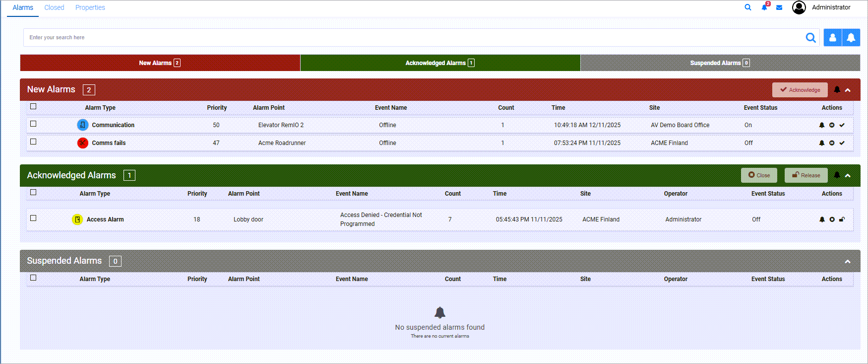Image resolution: width=868 pixels, height=364 pixels.
Task: Click the blue user filter button beside search
Action: tap(833, 38)
